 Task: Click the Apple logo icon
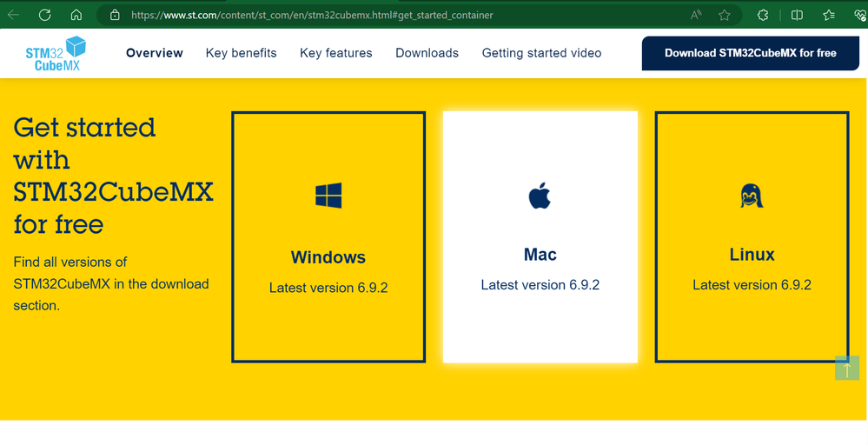pos(540,196)
